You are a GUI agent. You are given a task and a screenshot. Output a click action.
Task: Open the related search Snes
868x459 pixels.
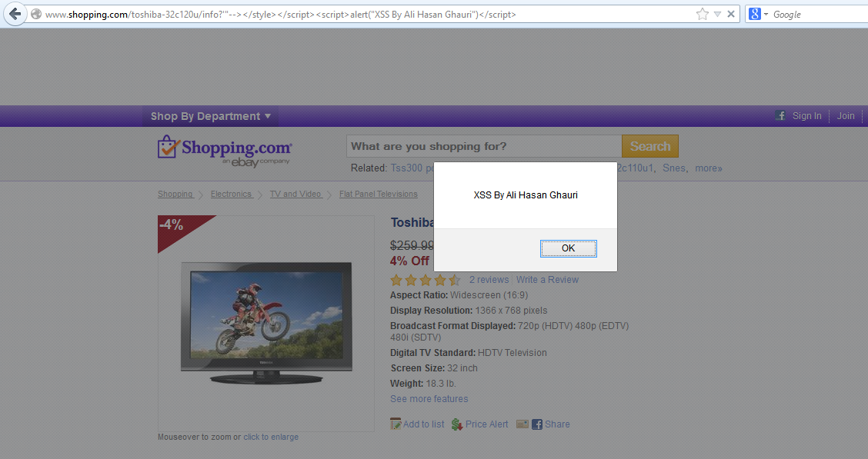pos(673,168)
